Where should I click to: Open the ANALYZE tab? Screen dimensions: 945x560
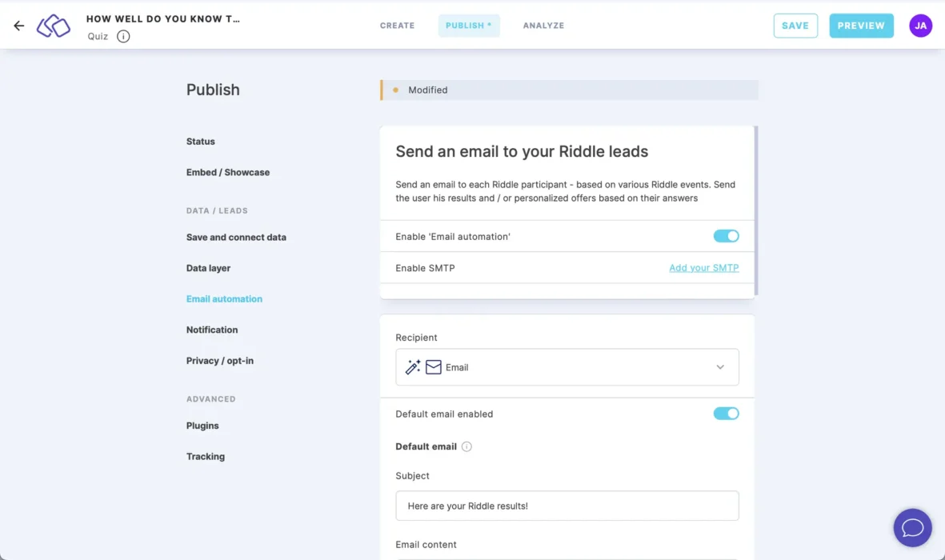tap(543, 25)
